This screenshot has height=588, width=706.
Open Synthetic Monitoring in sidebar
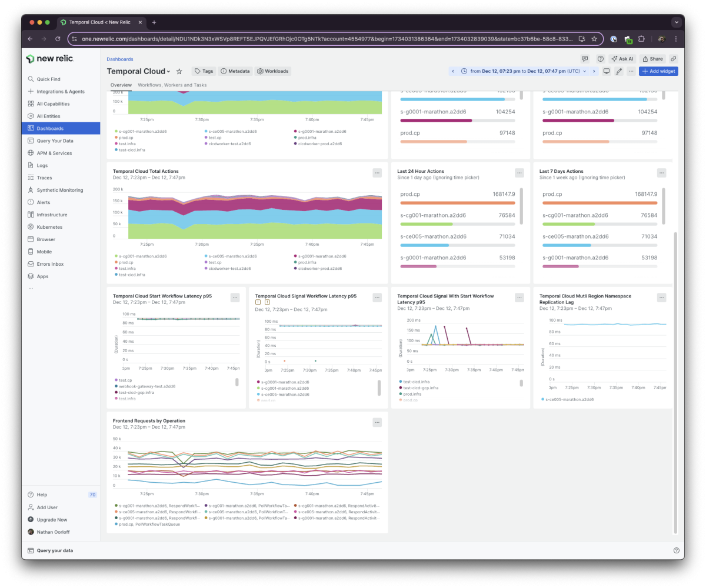click(x=59, y=190)
